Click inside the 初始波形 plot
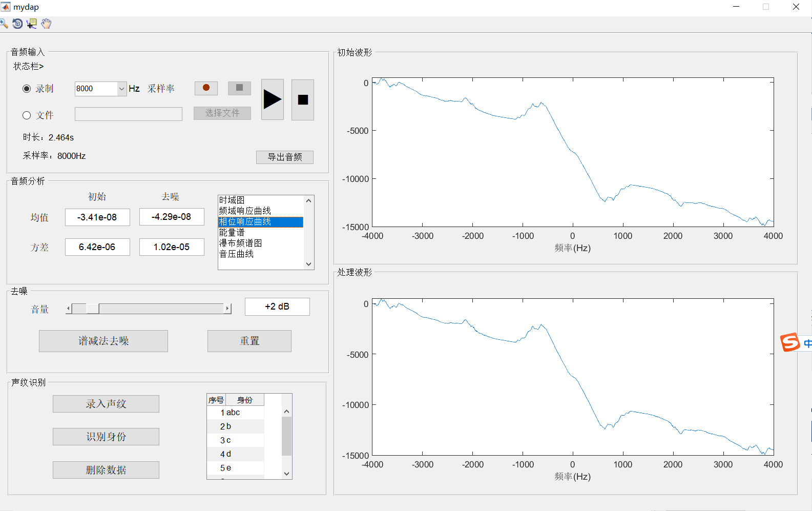 click(573, 152)
